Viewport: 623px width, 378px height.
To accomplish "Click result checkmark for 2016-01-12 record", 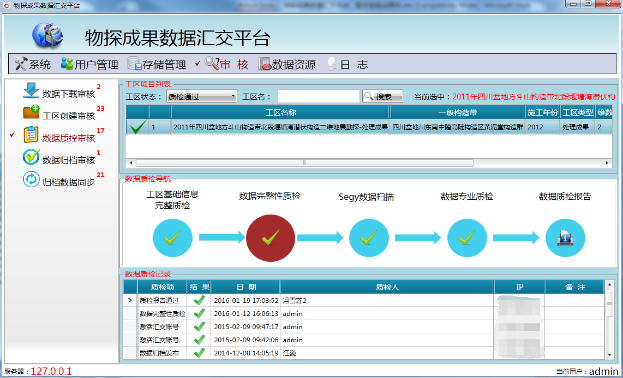I will tap(199, 314).
